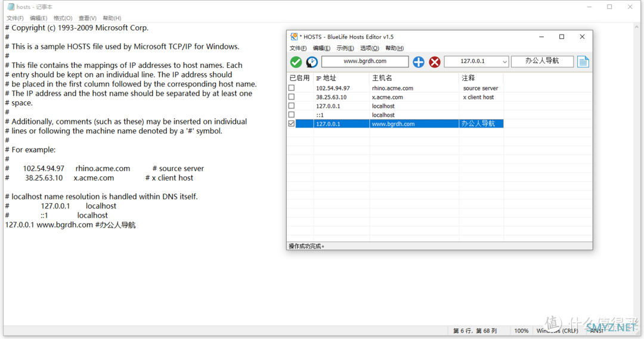The image size is (644, 339).
Task: Enable the rhino.acme.com entry checkbox
Action: 292,88
